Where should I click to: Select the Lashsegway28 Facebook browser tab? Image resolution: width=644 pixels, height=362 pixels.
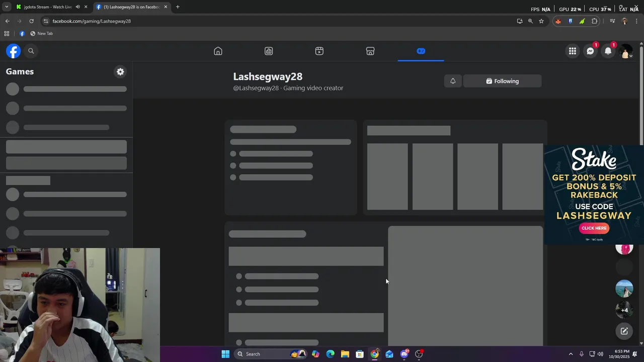point(132,7)
